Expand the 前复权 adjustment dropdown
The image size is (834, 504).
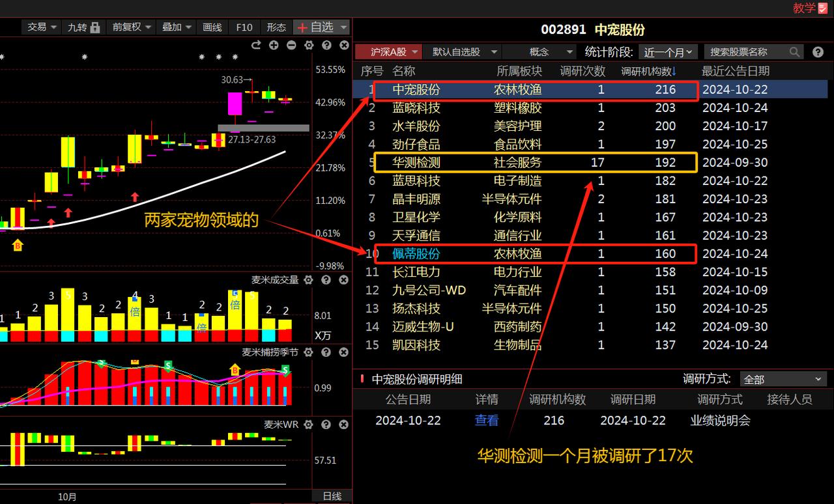131,27
